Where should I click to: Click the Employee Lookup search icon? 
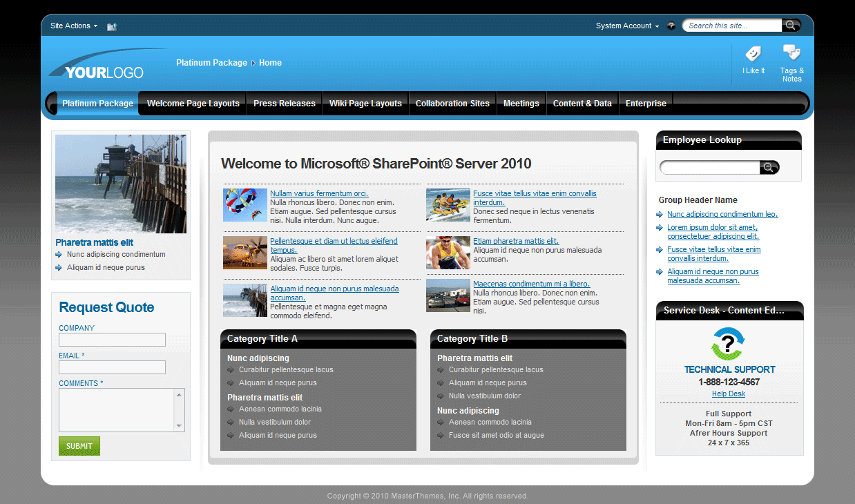click(769, 167)
